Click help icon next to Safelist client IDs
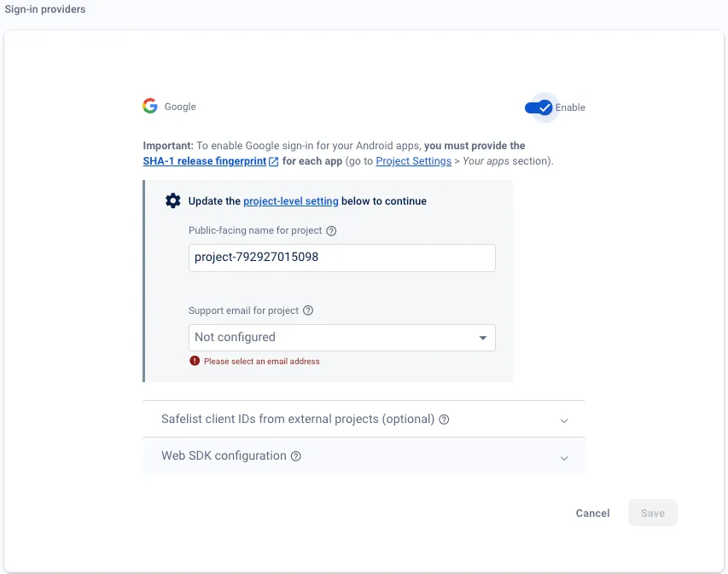The height and width of the screenshot is (574, 728). click(444, 420)
